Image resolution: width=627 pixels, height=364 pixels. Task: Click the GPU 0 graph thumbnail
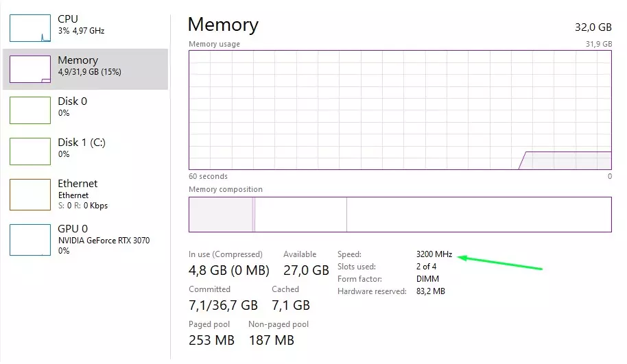point(30,239)
